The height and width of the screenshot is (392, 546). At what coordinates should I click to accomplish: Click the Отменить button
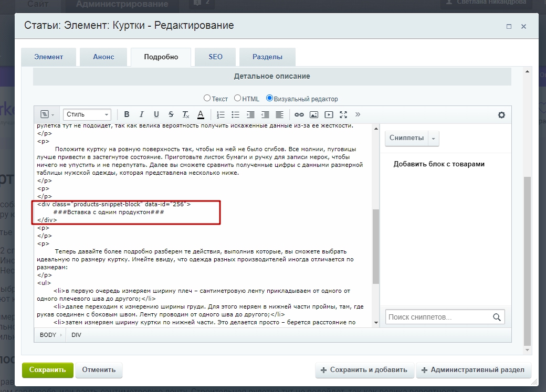pyautogui.click(x=99, y=370)
